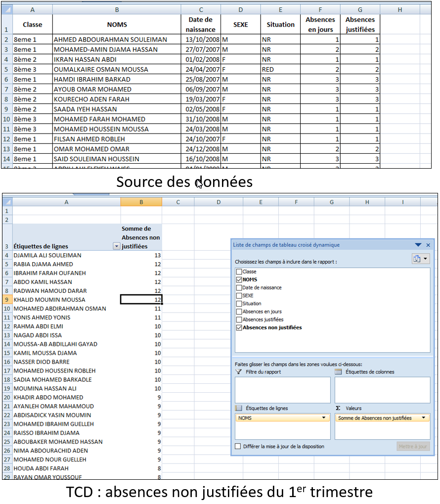Click the Étiquettes de colonnes icon
Screen dimensions: 440x504
pos(338,372)
